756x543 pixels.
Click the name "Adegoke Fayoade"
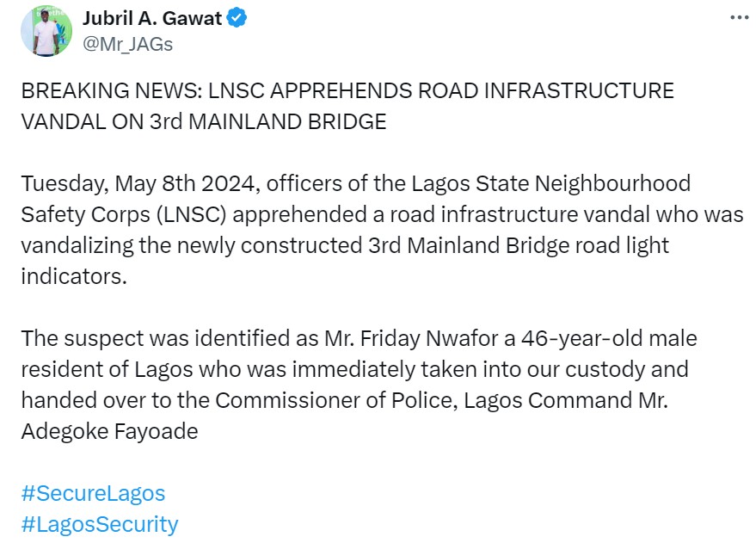coord(109,431)
